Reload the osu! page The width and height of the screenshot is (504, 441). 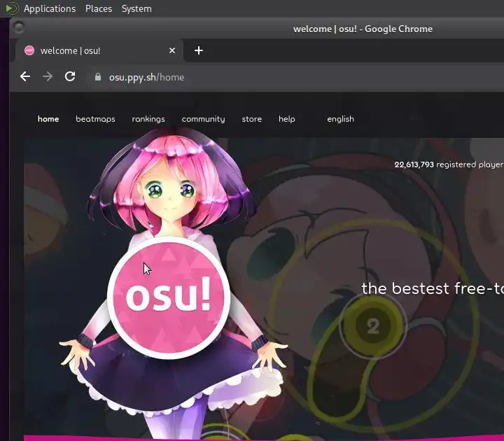coord(70,76)
